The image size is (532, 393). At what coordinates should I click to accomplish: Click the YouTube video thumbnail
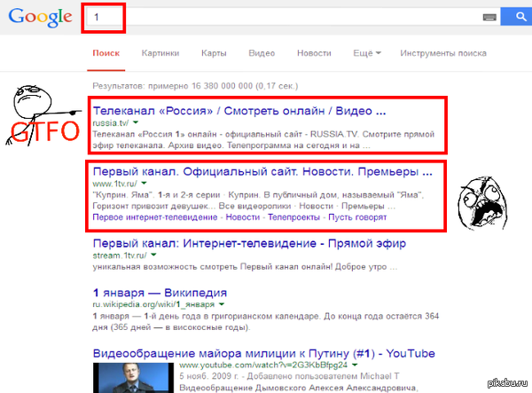[x=133, y=378]
